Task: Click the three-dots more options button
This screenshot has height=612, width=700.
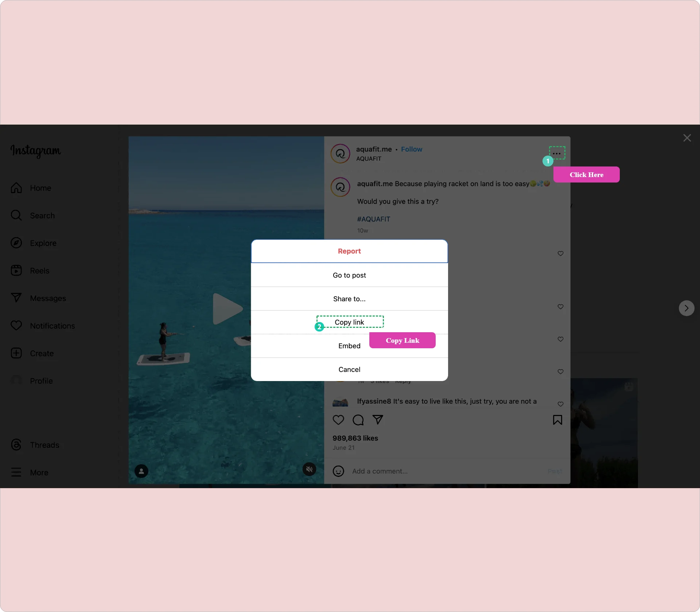Action: (557, 153)
